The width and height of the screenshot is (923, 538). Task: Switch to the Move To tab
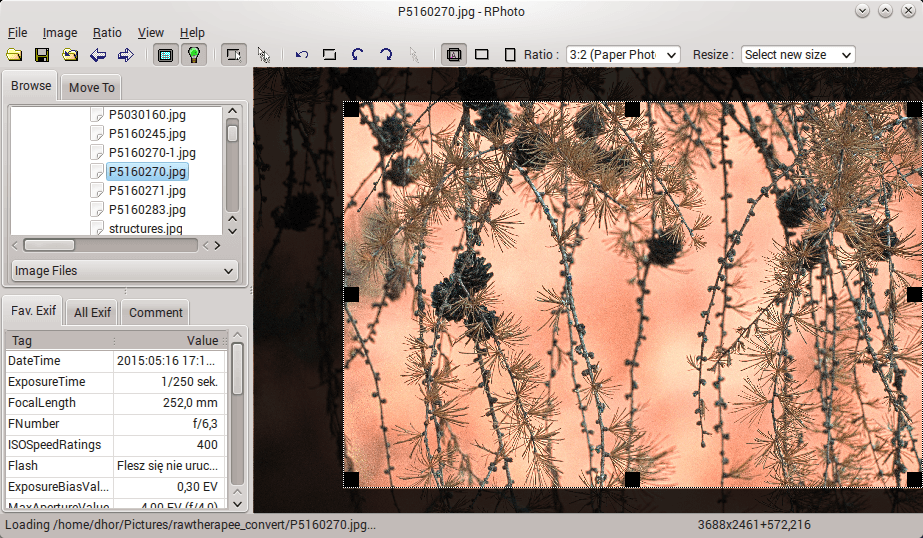click(x=91, y=88)
